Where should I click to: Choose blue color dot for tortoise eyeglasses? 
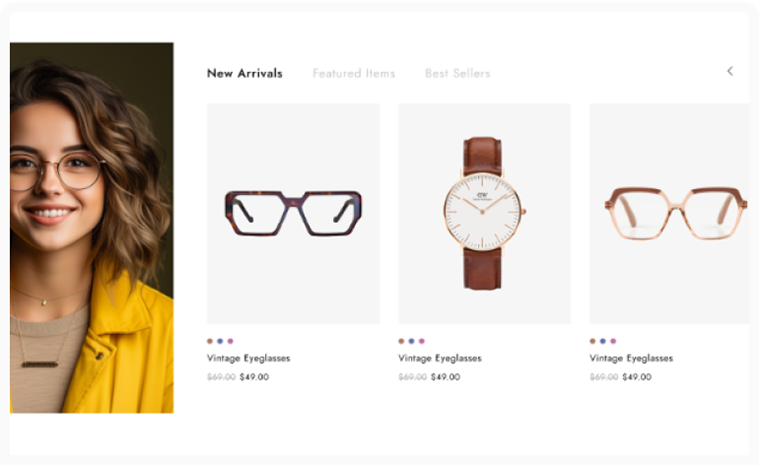tap(220, 341)
